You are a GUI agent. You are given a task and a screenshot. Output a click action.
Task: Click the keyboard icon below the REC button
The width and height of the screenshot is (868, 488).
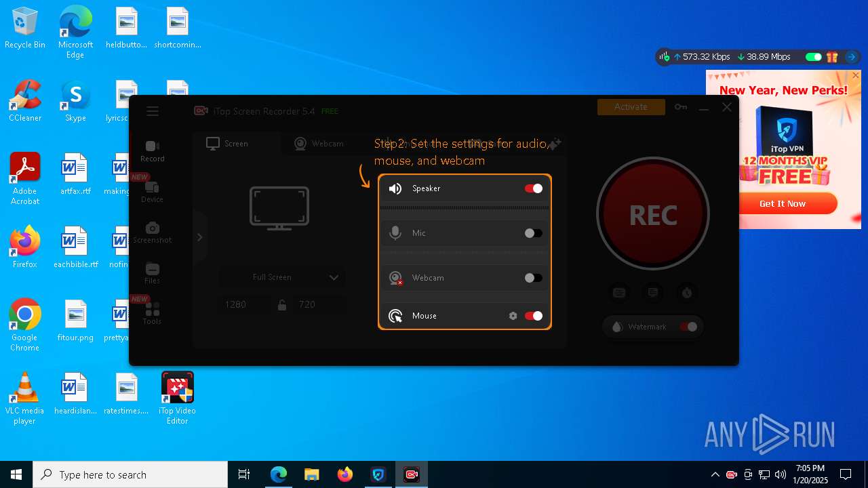(619, 293)
